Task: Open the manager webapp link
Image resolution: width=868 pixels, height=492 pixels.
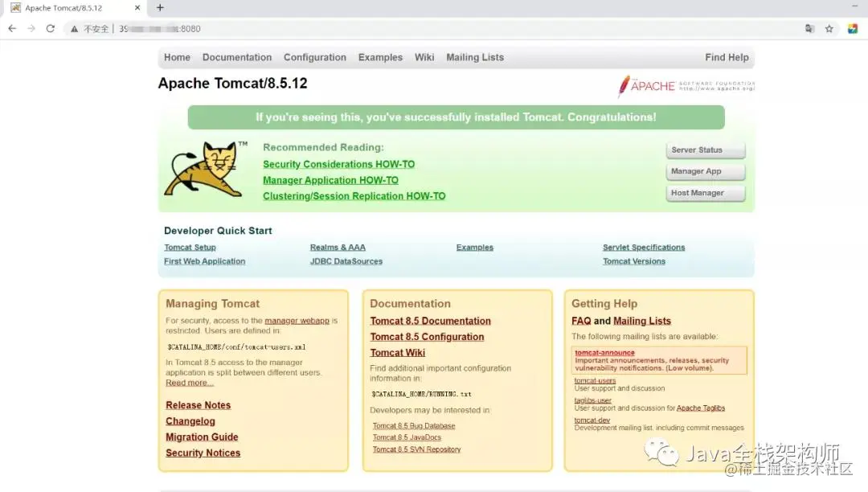Action: click(x=297, y=321)
